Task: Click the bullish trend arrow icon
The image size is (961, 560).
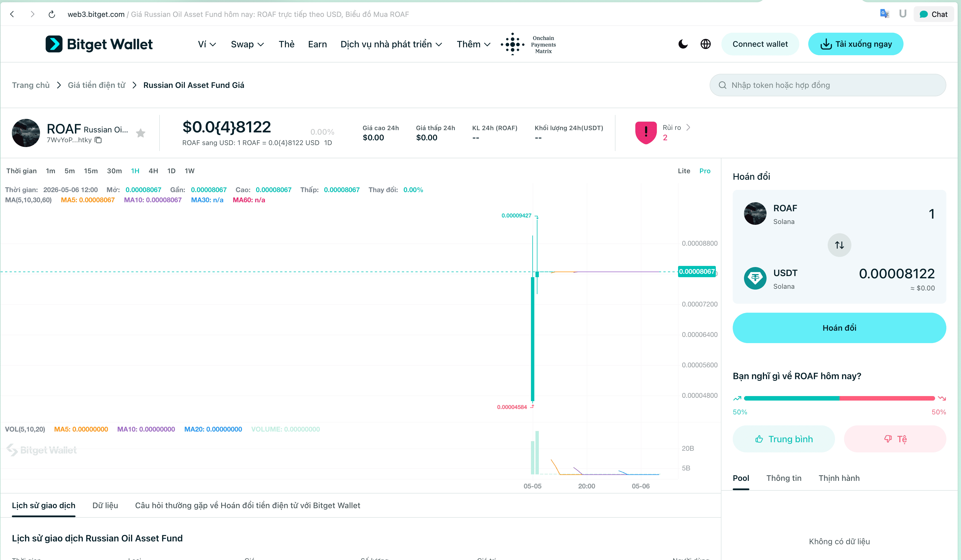Action: click(737, 398)
